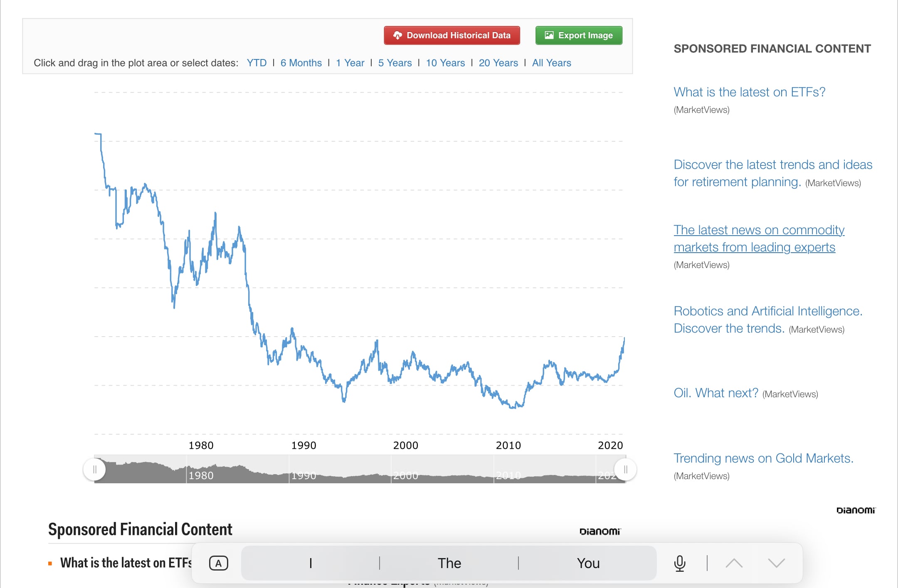Screen dimensions: 898x588
Task: Open latest news on commodity markets link
Action: 758,239
